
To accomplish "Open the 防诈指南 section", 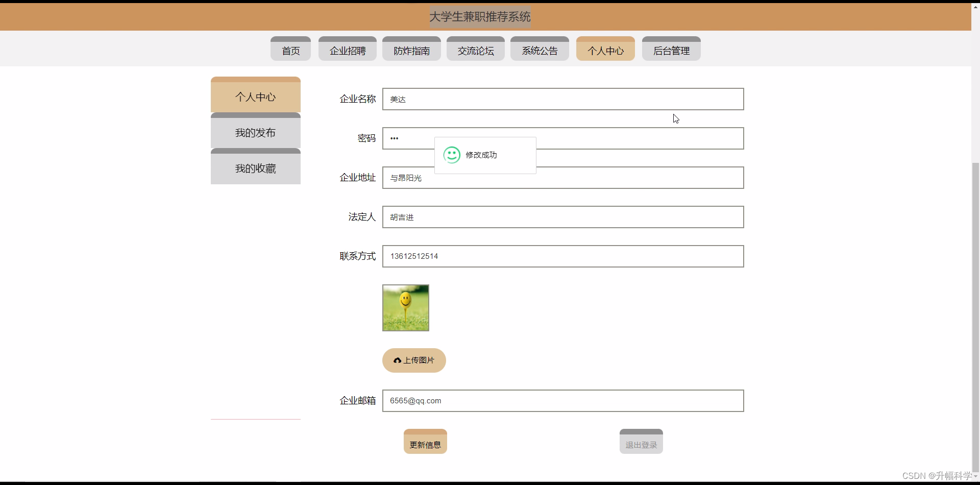I will coord(411,50).
